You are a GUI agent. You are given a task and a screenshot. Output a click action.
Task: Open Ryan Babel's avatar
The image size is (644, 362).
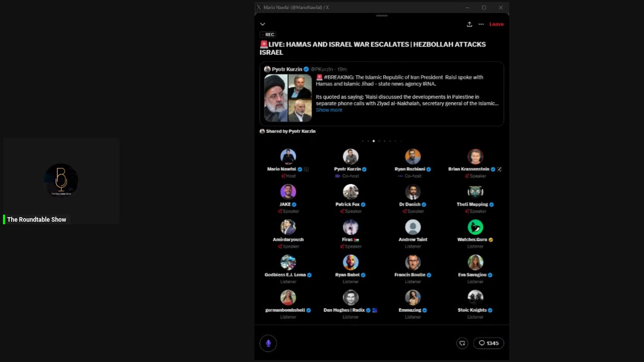[351, 262]
